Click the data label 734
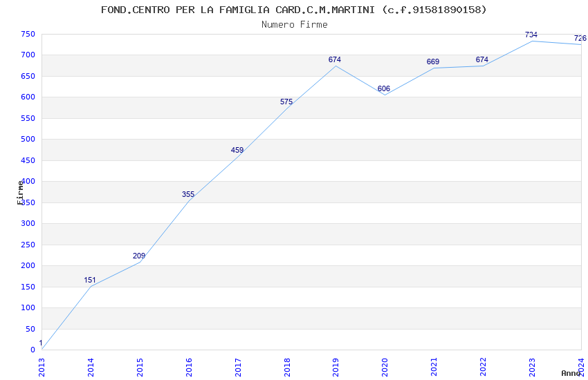 (531, 35)
